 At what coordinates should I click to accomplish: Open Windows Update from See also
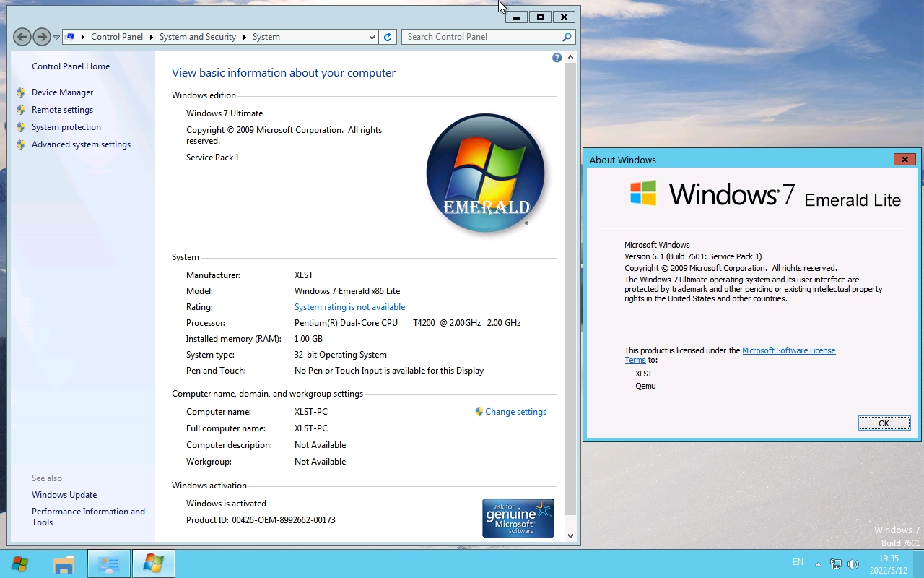pyautogui.click(x=64, y=495)
